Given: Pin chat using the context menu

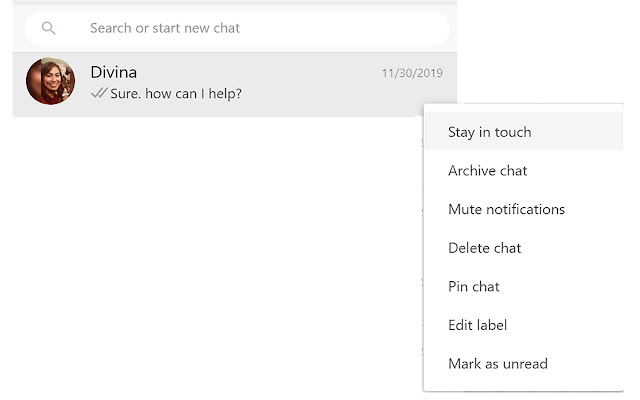Looking at the screenshot, I should (x=474, y=287).
